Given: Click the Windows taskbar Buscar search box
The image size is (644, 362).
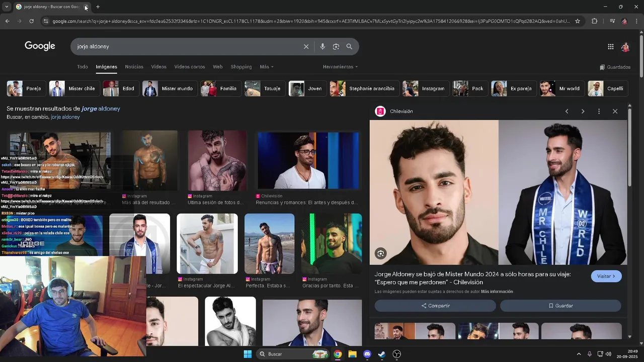Looking at the screenshot, I should 293,354.
